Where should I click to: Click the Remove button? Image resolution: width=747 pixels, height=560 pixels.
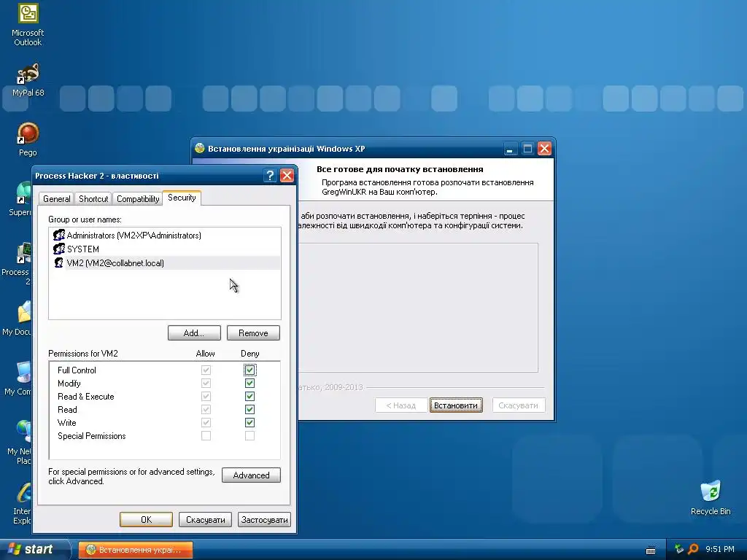tap(253, 332)
